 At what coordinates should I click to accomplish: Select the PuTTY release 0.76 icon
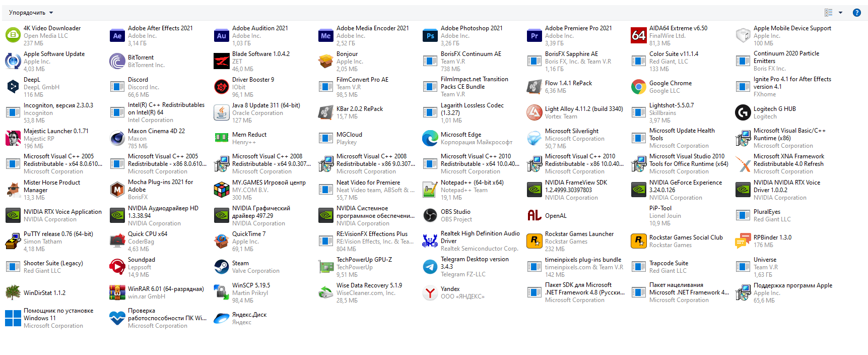coord(13,241)
